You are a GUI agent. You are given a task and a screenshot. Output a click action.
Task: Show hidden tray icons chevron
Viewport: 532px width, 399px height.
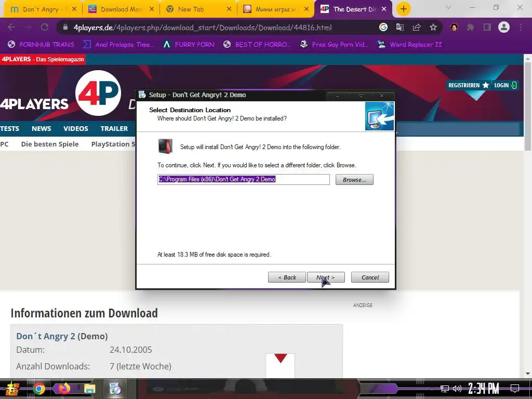click(432, 389)
